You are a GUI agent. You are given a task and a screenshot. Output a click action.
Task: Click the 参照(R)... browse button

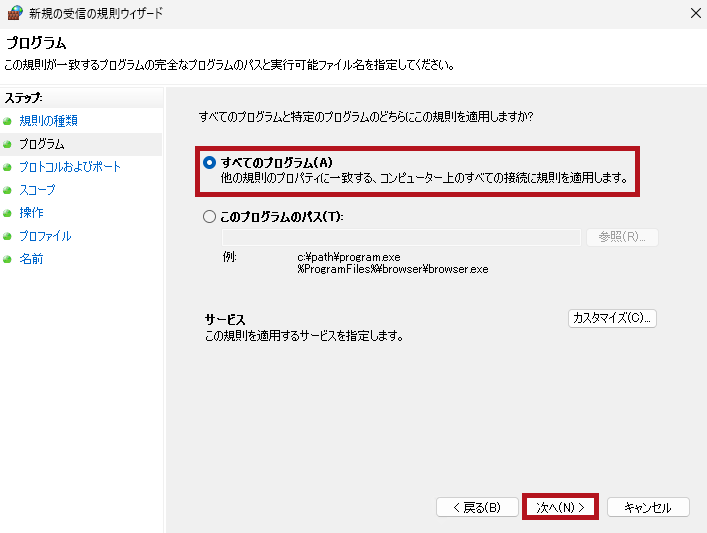[622, 237]
